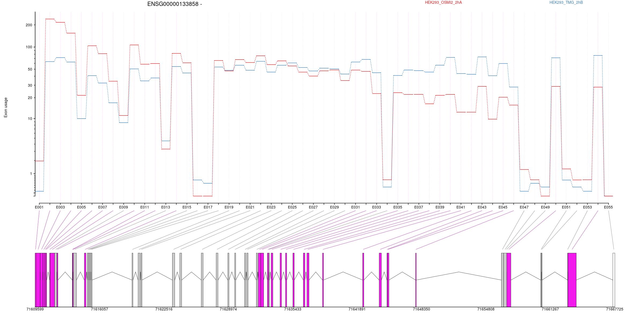
Task: Click exon label E029
Action: click(334, 207)
